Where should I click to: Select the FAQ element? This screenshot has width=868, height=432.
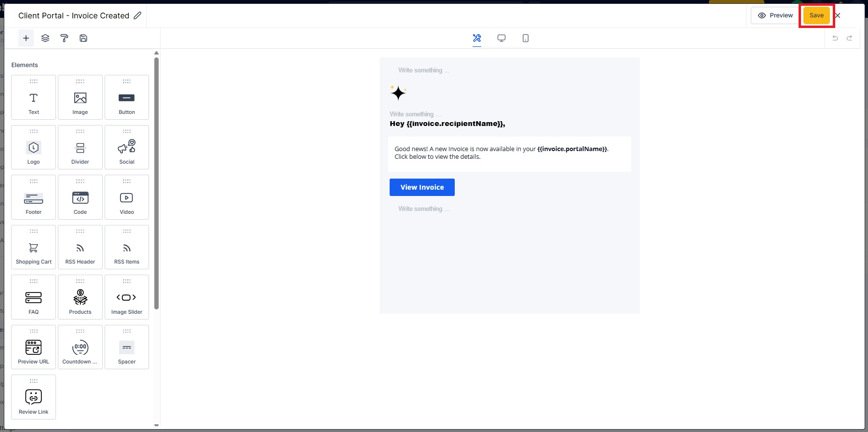click(34, 297)
